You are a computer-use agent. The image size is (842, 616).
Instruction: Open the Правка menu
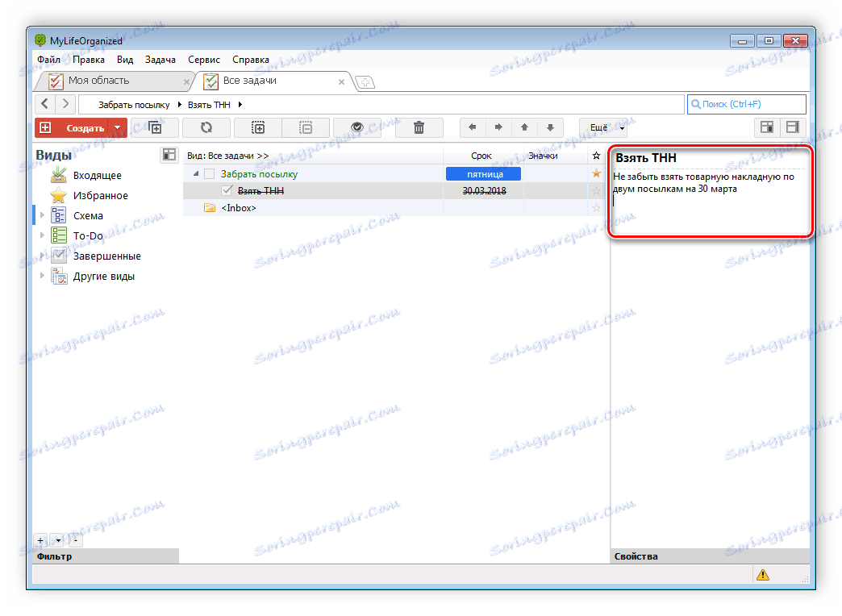[89, 60]
